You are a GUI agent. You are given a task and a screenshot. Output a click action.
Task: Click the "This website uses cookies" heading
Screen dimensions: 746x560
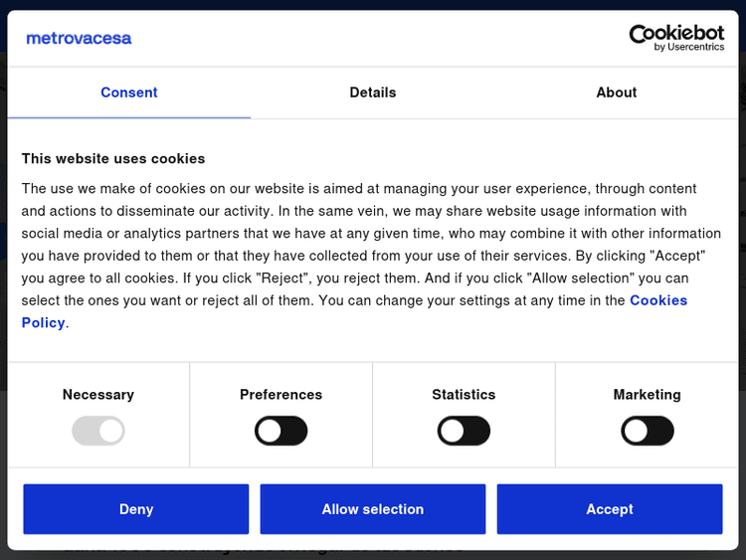click(x=113, y=158)
